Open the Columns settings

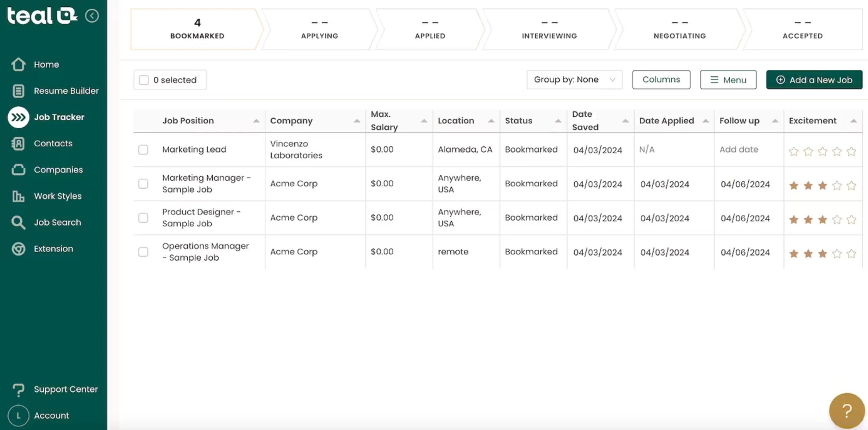[x=661, y=79]
